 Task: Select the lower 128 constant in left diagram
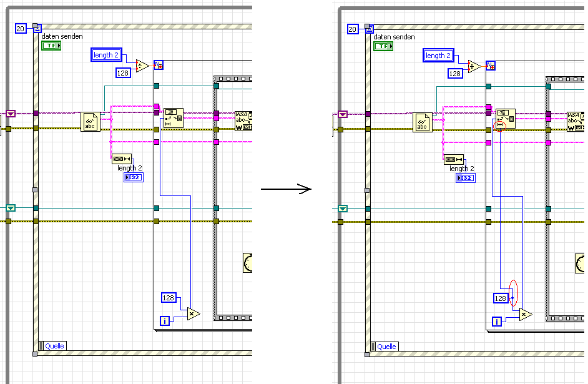169,298
